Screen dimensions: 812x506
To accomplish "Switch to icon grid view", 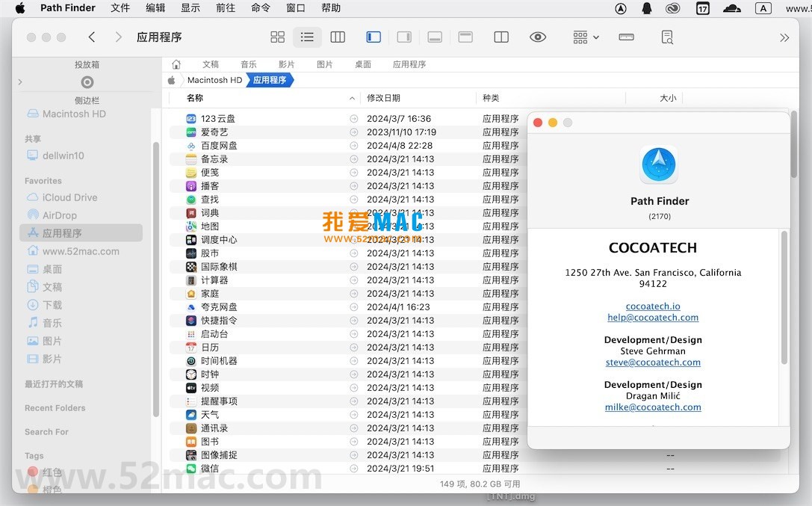I will coord(278,37).
